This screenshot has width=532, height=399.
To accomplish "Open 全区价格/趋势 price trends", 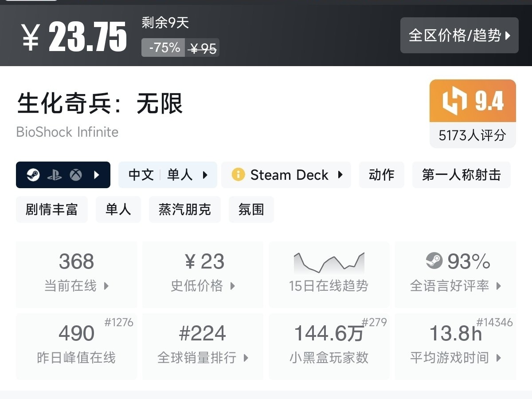I will tap(459, 36).
